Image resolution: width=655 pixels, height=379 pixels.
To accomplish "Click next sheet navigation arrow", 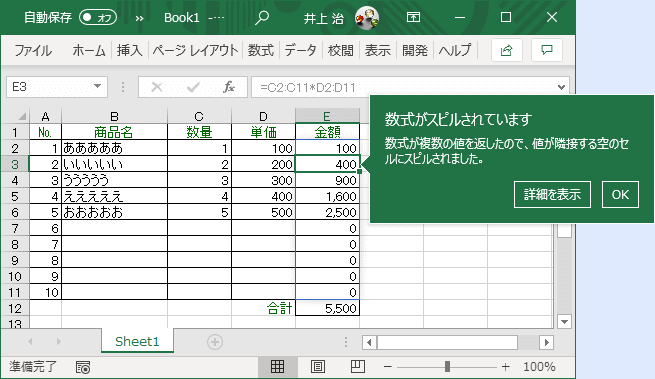I will tap(58, 341).
